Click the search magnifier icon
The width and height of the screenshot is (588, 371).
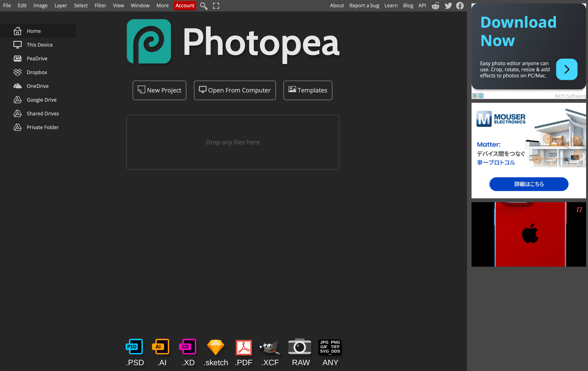[x=204, y=6]
